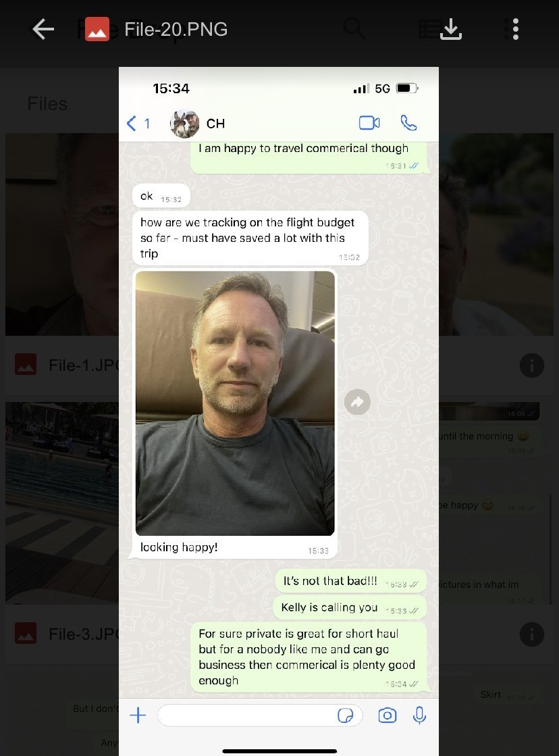The width and height of the screenshot is (559, 756).
Task: Focus the message text input field
Action: tap(260, 715)
